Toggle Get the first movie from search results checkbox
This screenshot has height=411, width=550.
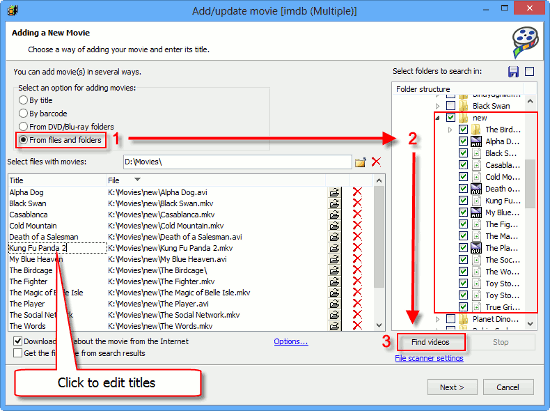click(18, 353)
